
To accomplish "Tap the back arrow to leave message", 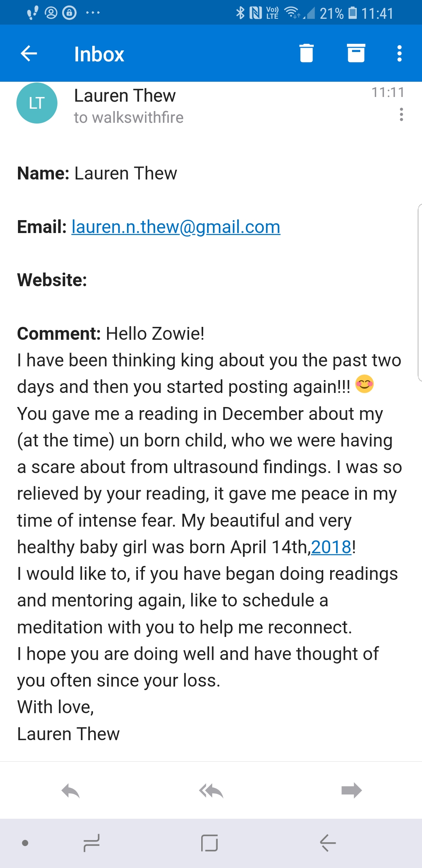I will click(29, 54).
